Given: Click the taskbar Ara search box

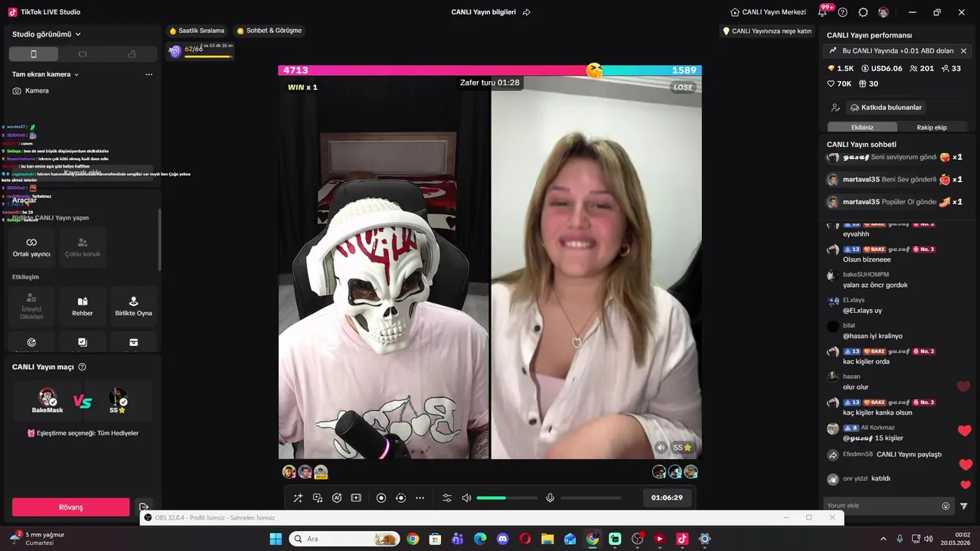Looking at the screenshot, I should [x=345, y=539].
